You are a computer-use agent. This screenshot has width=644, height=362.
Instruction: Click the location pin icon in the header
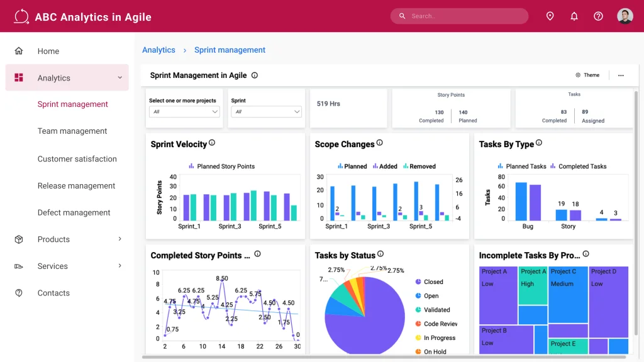click(x=550, y=16)
